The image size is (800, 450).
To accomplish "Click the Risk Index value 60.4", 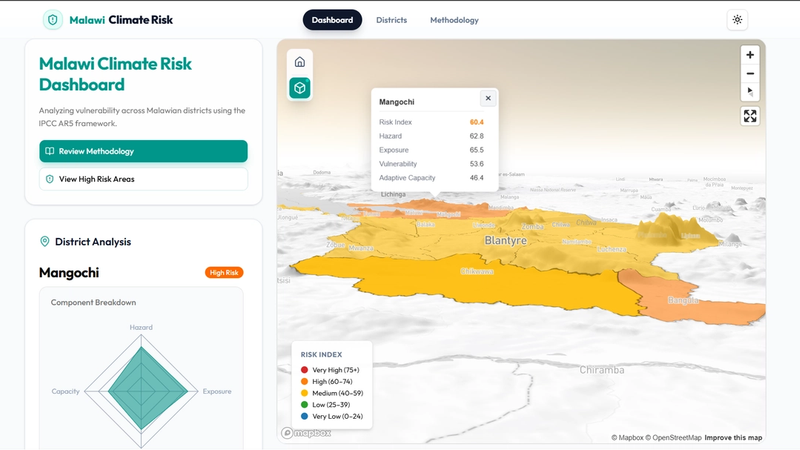I will tap(477, 122).
